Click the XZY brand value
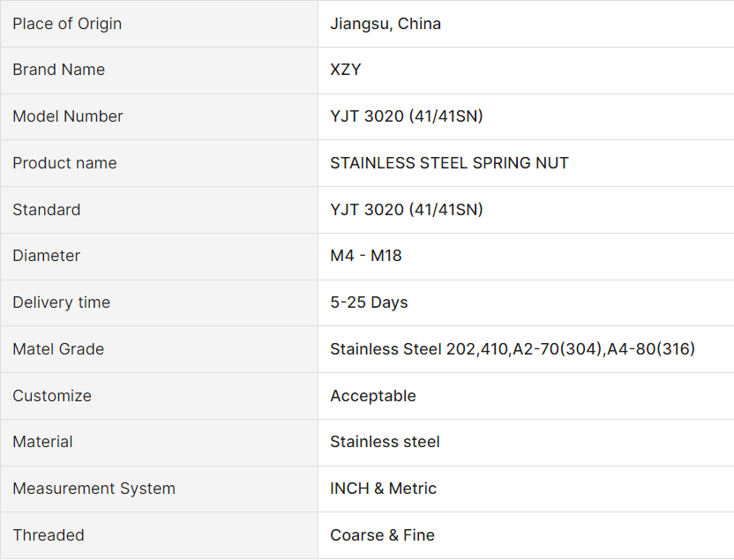 pos(346,70)
